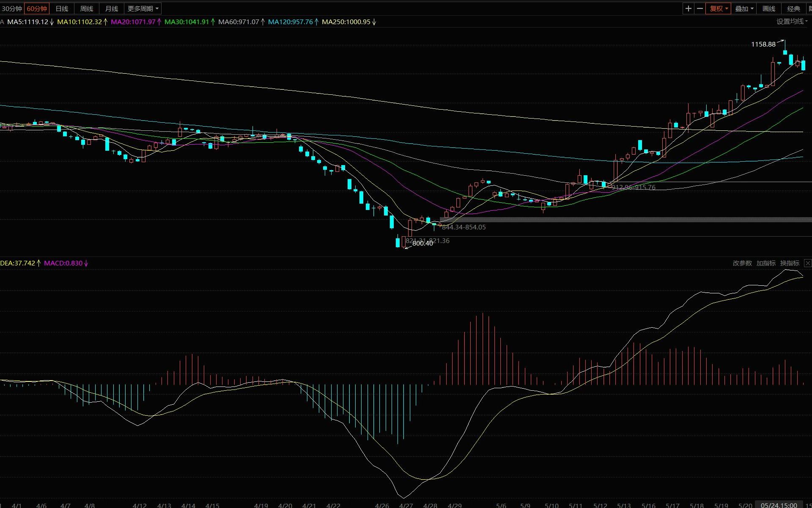Zoom in the chart with plus button
Screen dimensions: 812x508
[x=689, y=8]
